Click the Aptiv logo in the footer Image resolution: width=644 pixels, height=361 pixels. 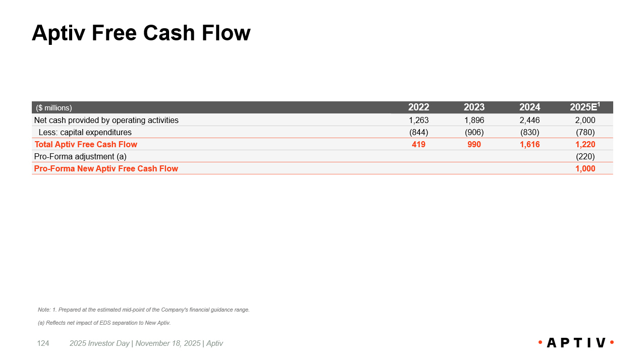coord(576,343)
